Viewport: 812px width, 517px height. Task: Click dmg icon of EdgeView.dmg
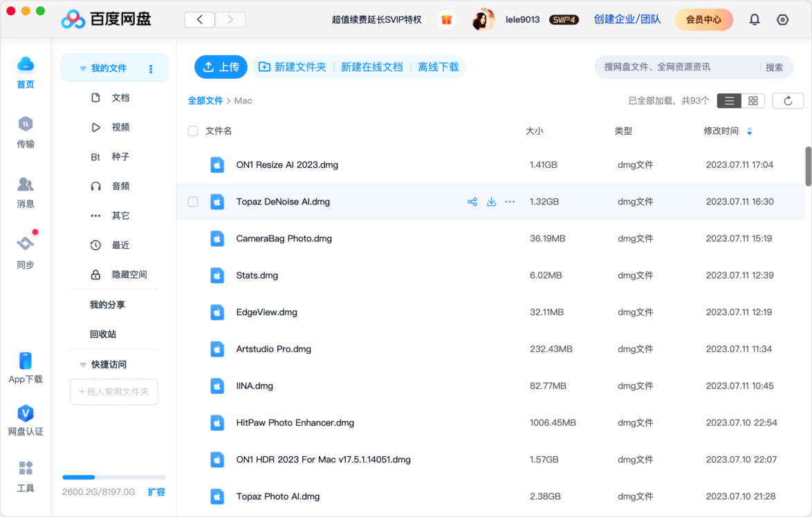[217, 312]
